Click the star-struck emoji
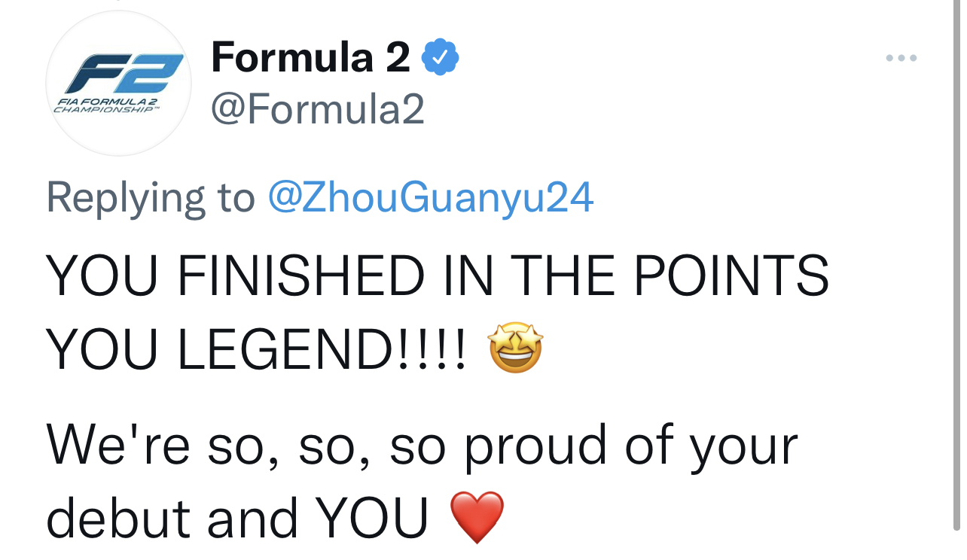 click(x=516, y=348)
